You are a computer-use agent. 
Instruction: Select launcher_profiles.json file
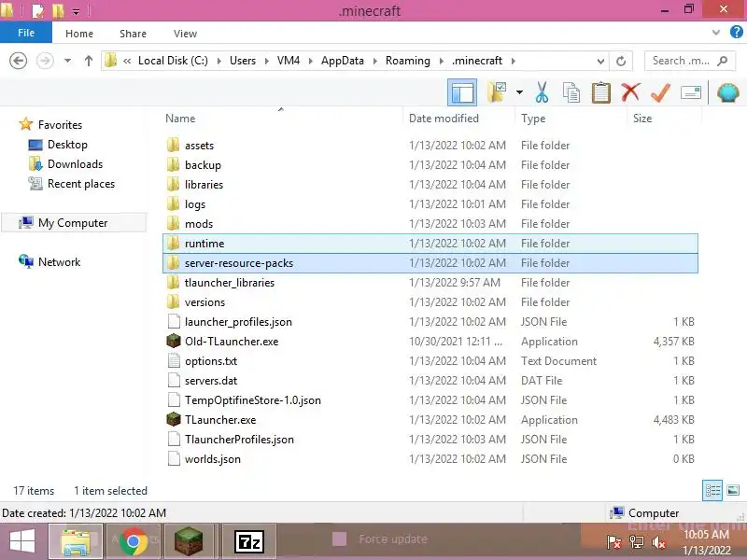[x=430, y=322]
